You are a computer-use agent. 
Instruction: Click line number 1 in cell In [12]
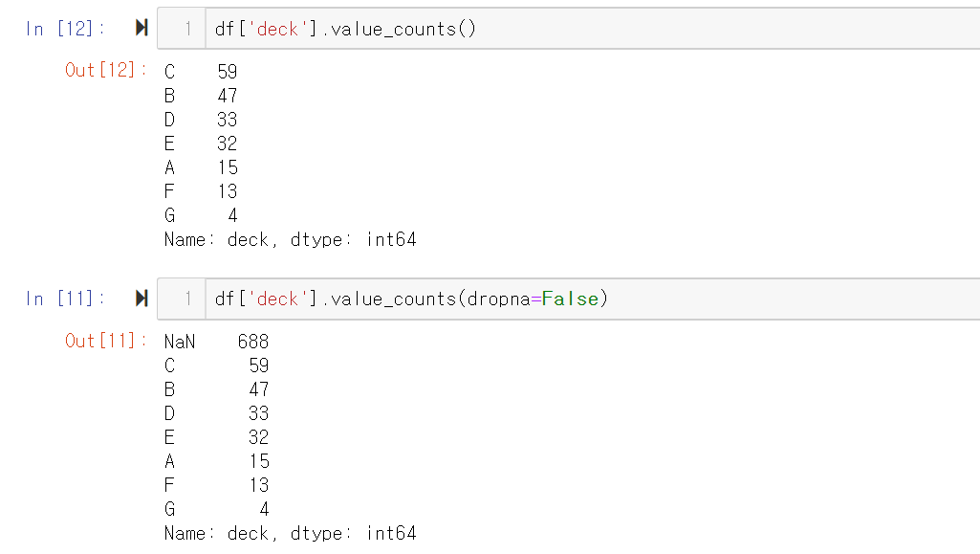187,29
